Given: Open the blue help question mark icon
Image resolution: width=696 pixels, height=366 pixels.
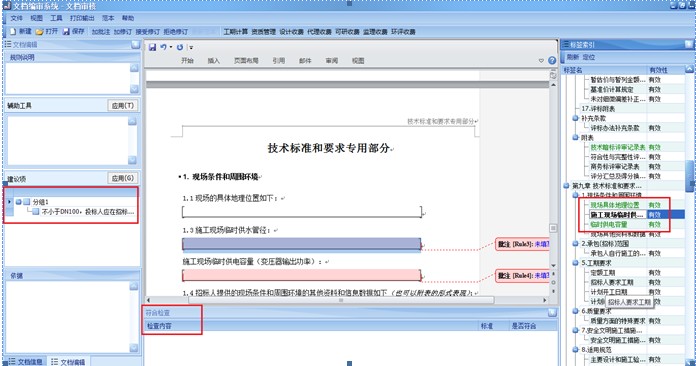Looking at the screenshot, I should point(552,60).
